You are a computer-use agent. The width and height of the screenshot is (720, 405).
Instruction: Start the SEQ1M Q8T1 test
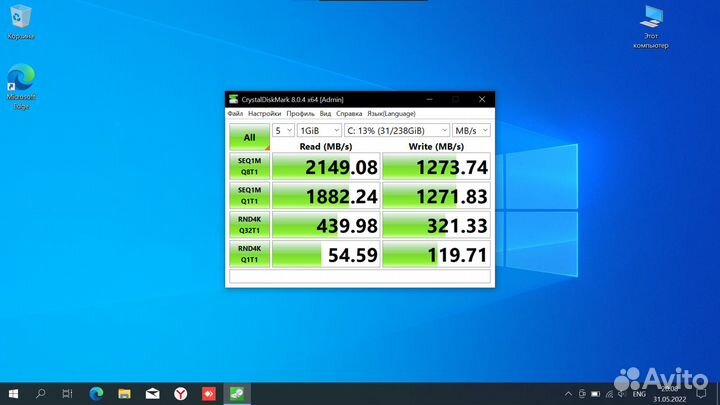pos(249,166)
